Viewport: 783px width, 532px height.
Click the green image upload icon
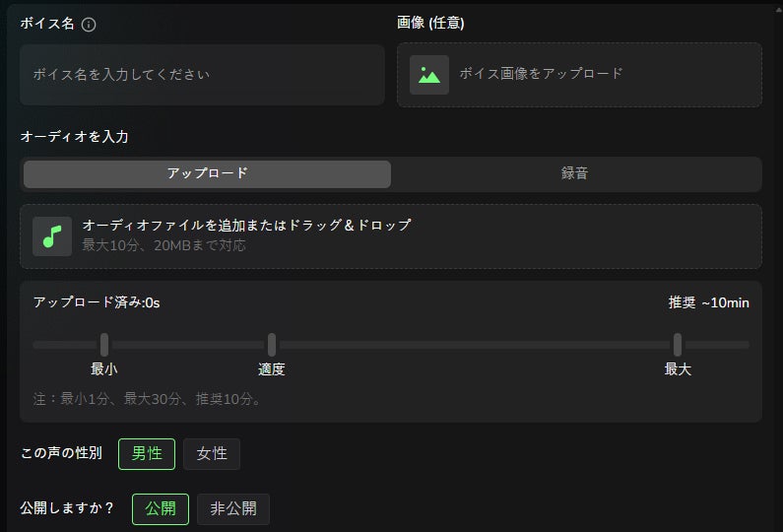tap(429, 75)
